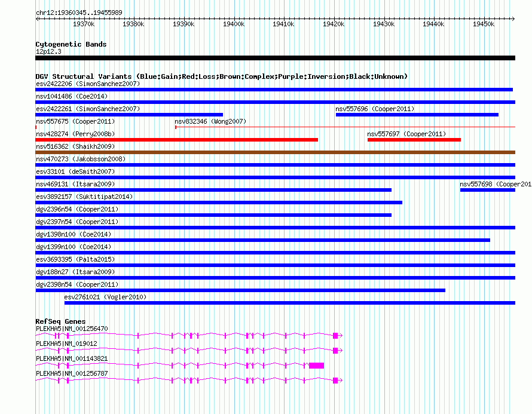Click the 19400k ruler tick label
532x414 pixels.
234,24
